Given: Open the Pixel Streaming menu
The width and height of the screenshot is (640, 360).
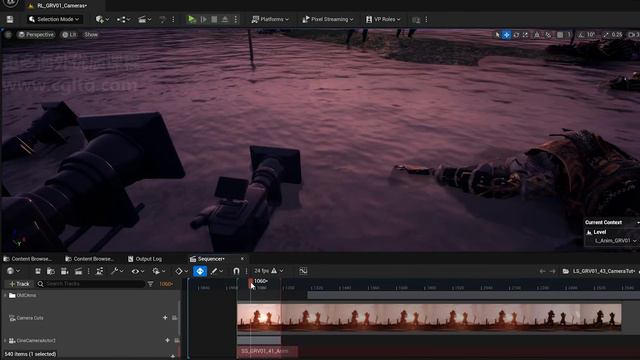Looking at the screenshot, I should click(x=328, y=19).
